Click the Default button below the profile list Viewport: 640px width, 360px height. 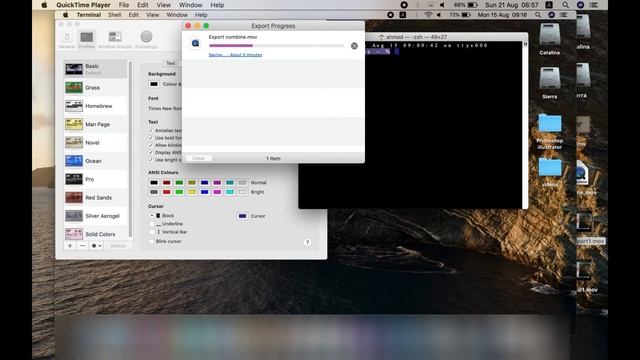[118, 246]
